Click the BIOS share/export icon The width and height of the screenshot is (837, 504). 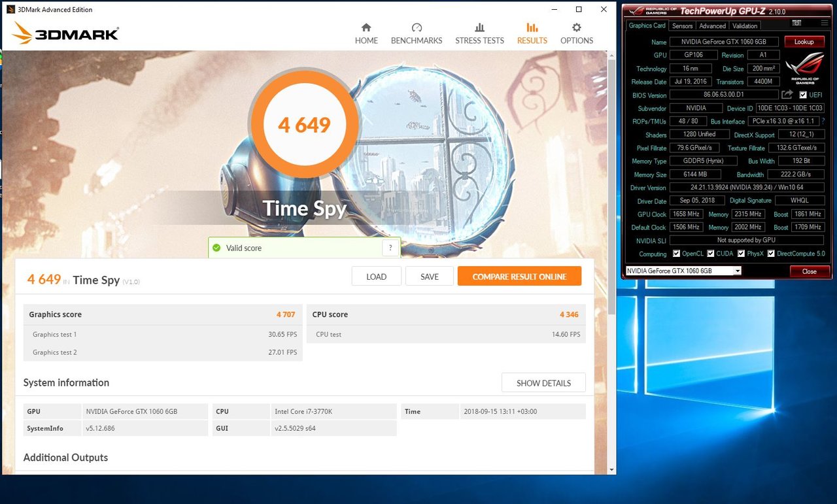[787, 95]
